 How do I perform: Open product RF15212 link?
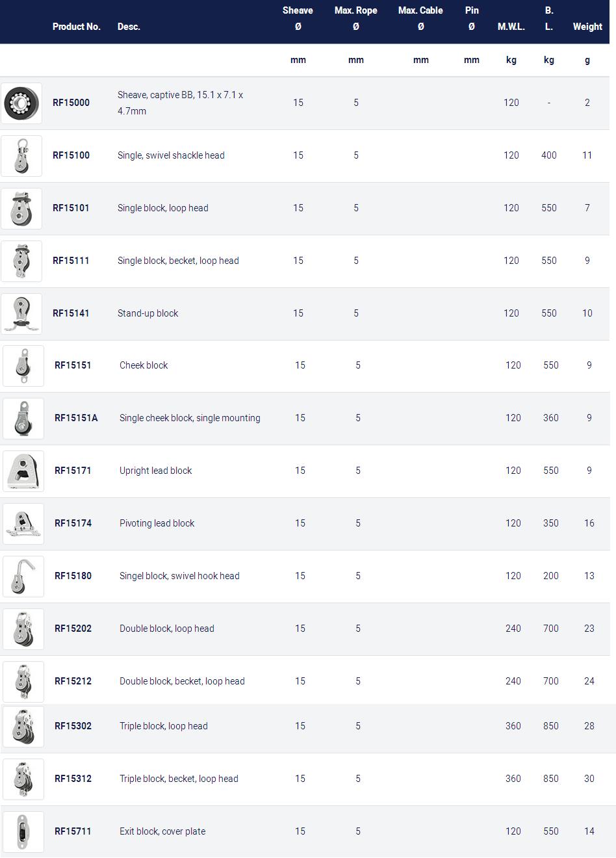(x=73, y=681)
